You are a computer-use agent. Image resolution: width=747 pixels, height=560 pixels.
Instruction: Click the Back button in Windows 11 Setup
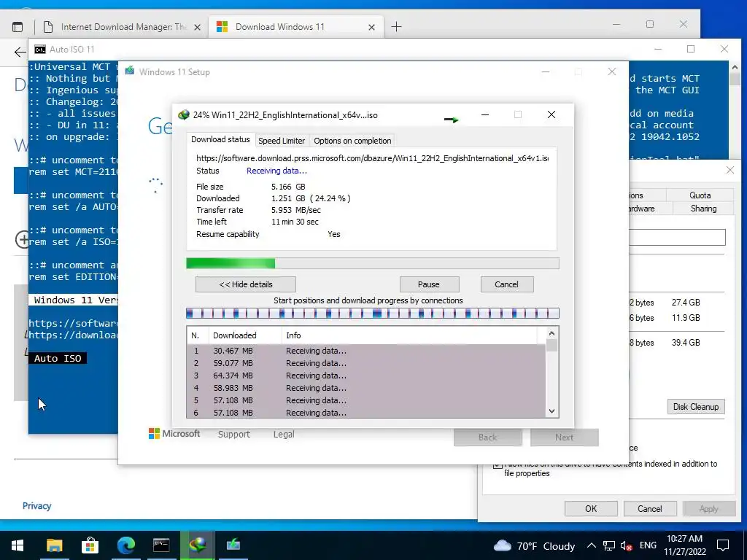[x=488, y=437]
